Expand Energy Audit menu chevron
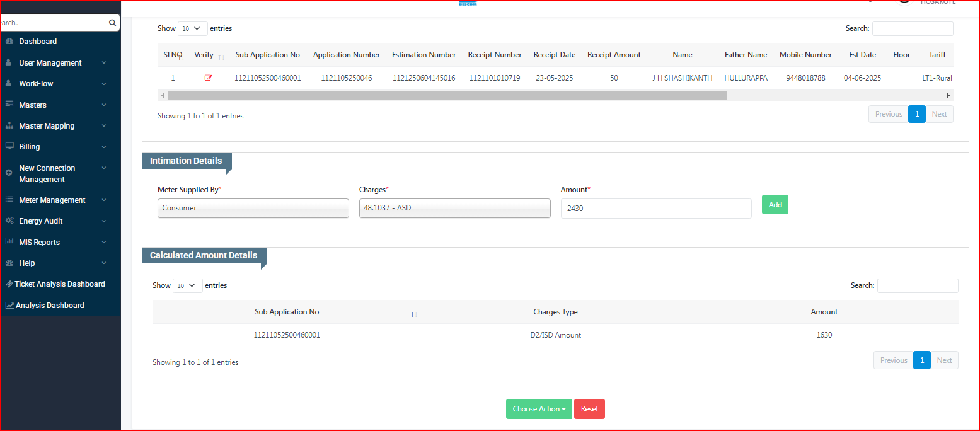980x431 pixels. point(104,221)
